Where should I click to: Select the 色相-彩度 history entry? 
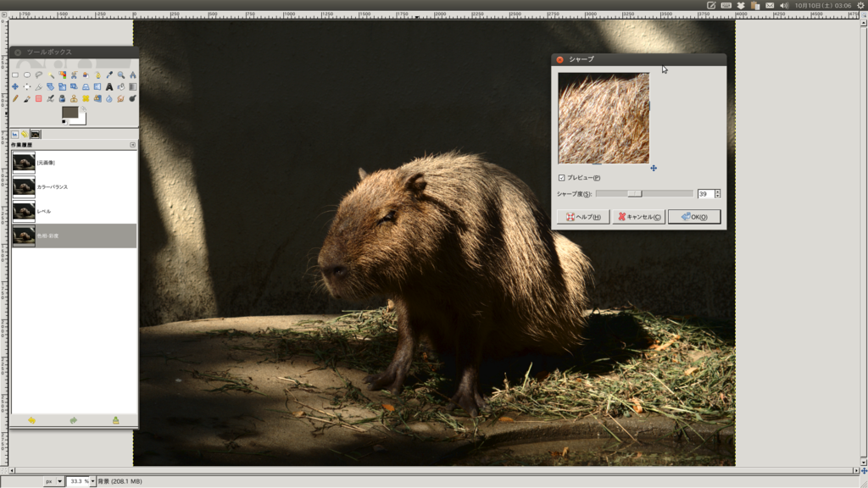(74, 236)
